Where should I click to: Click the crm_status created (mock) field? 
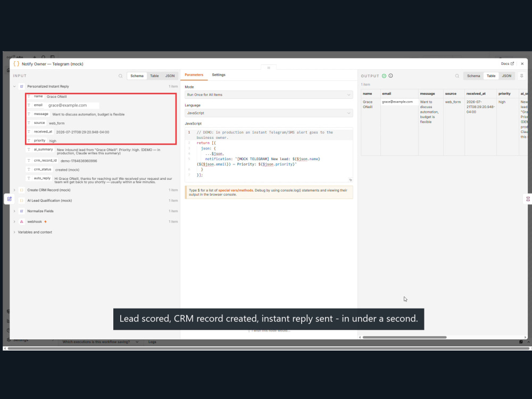[x=53, y=170]
